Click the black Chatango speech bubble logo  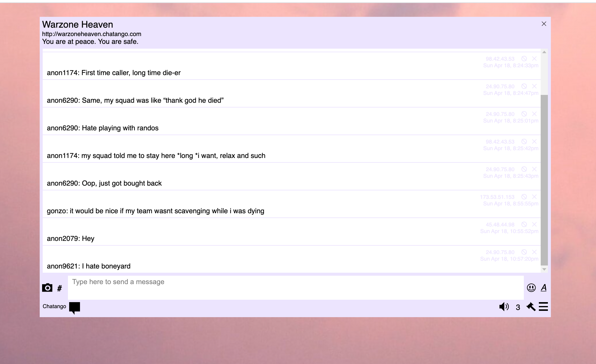tap(75, 307)
